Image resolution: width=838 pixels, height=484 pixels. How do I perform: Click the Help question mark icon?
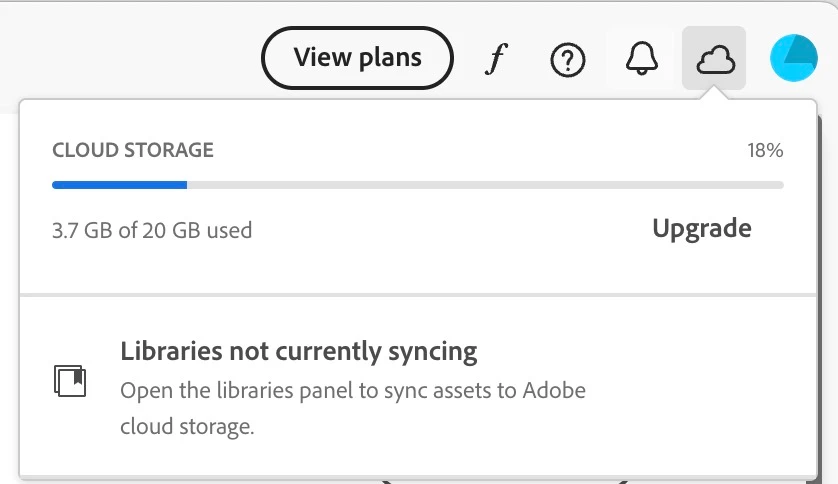coord(567,60)
